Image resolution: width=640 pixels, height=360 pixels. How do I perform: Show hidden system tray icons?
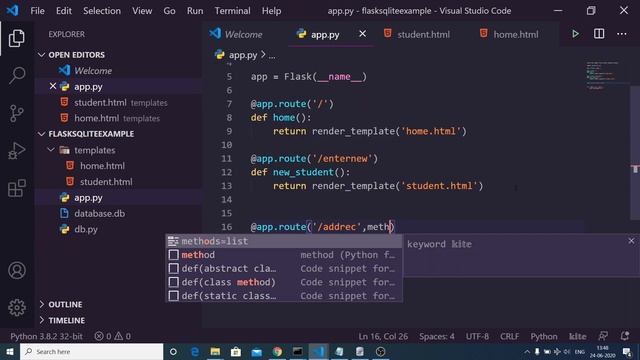pyautogui.click(x=527, y=351)
